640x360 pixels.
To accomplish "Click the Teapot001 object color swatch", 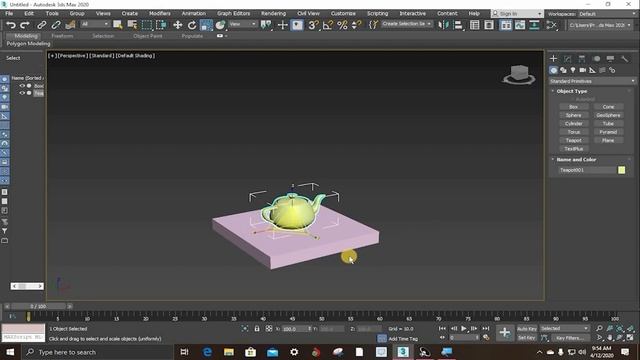I will point(621,170).
